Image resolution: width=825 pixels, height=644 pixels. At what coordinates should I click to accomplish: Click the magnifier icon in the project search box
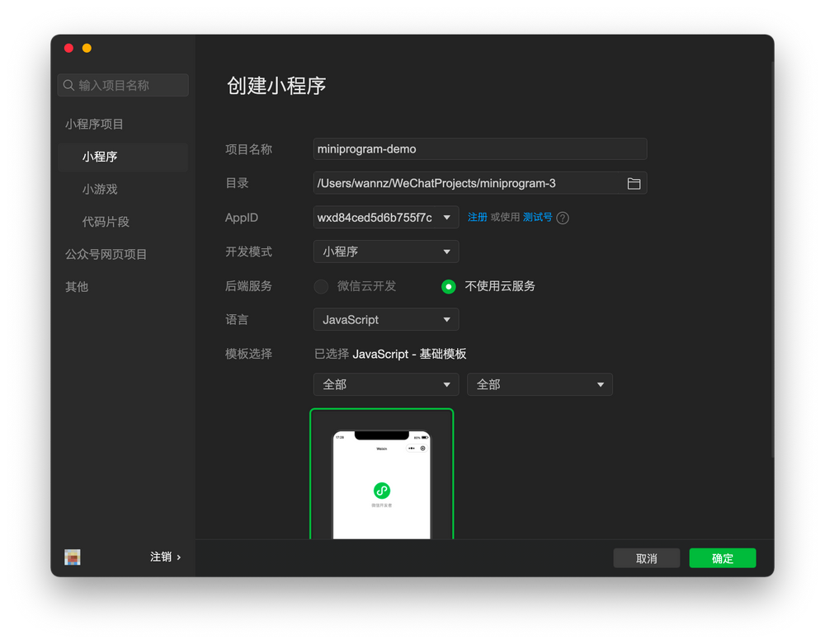tap(67, 85)
